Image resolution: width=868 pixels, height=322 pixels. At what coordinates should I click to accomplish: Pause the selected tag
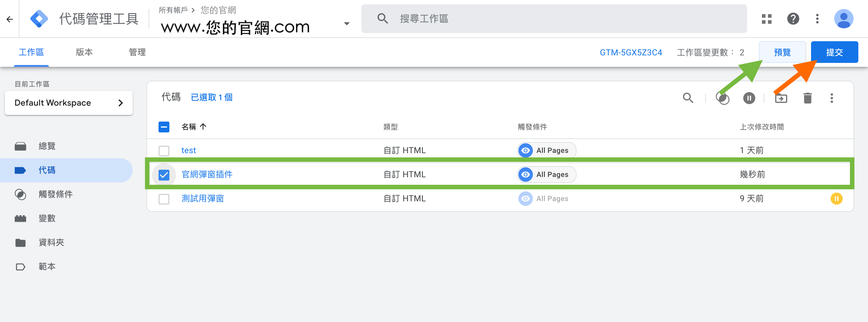[x=749, y=98]
